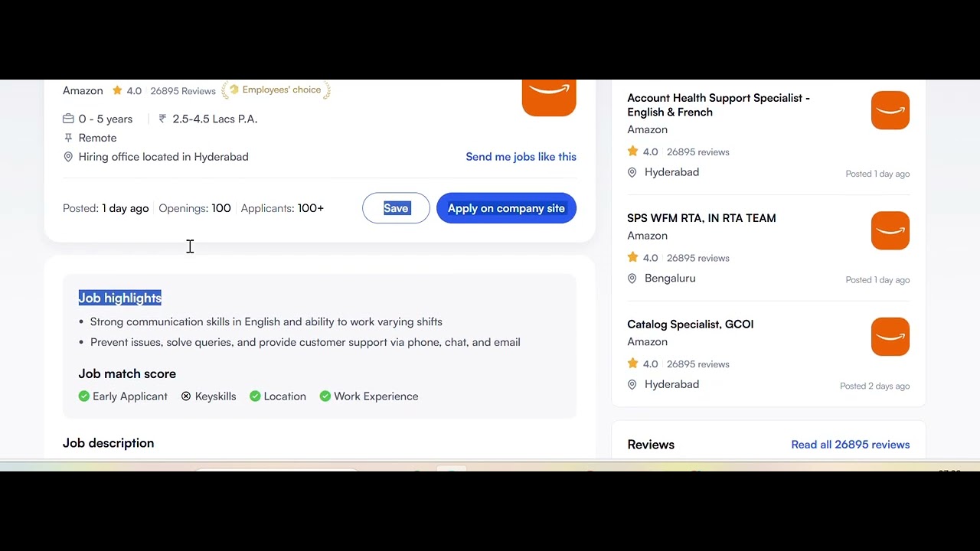Click Hyderabad location in Account Health Support card
The image size is (980, 551).
pos(671,172)
